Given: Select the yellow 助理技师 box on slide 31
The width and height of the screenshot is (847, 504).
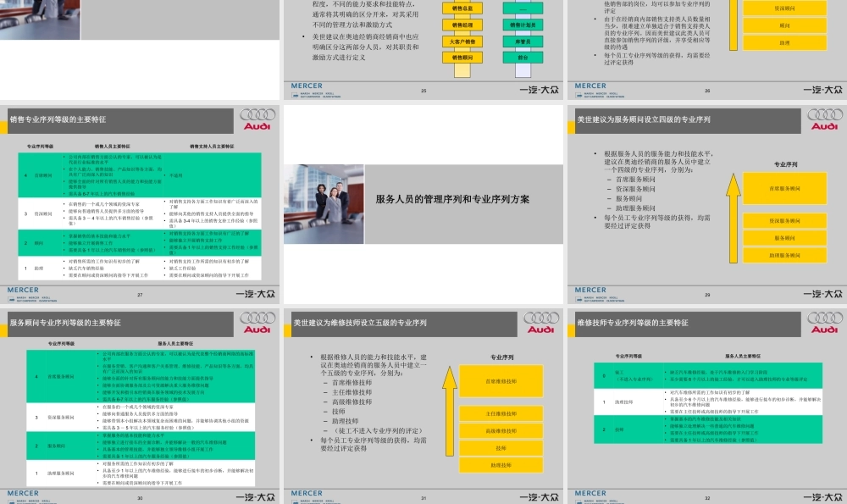Looking at the screenshot, I should (x=501, y=465).
